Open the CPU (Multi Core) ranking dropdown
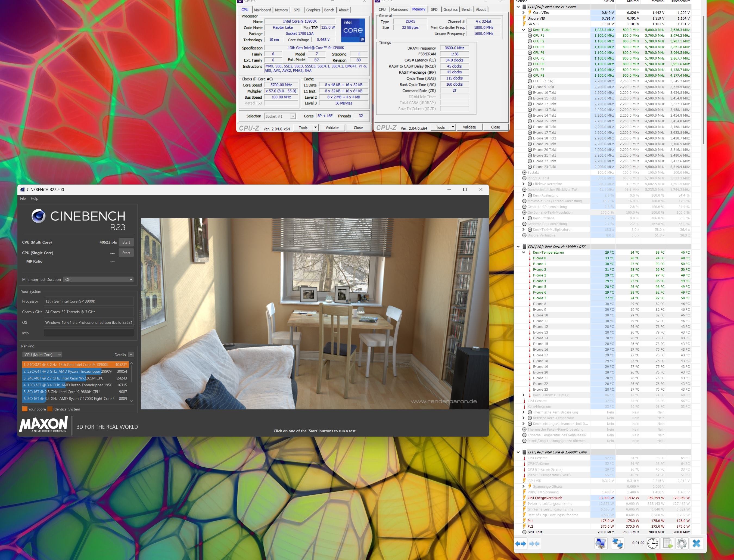 pyautogui.click(x=42, y=355)
